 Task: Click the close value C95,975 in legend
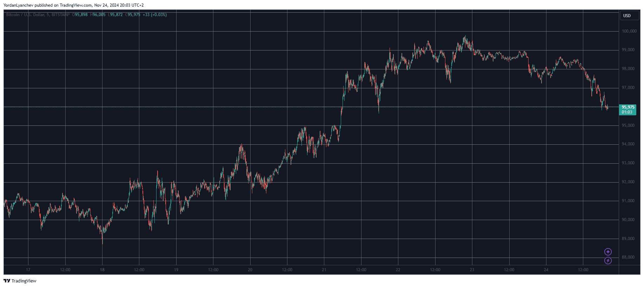(x=133, y=15)
